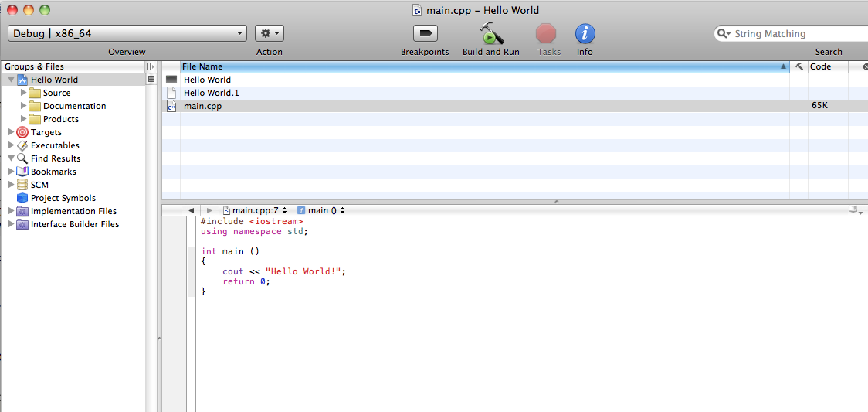Select the Hello World project icon in sidebar
868x412 pixels.
pos(22,80)
